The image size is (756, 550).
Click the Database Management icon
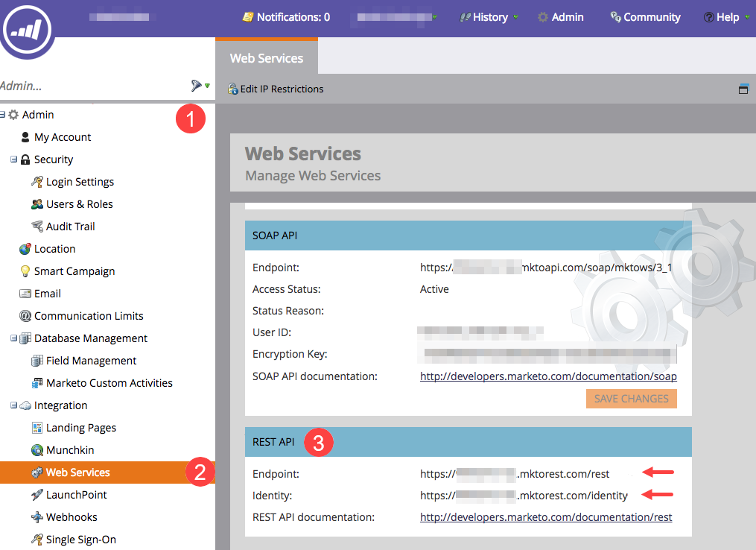(x=25, y=338)
